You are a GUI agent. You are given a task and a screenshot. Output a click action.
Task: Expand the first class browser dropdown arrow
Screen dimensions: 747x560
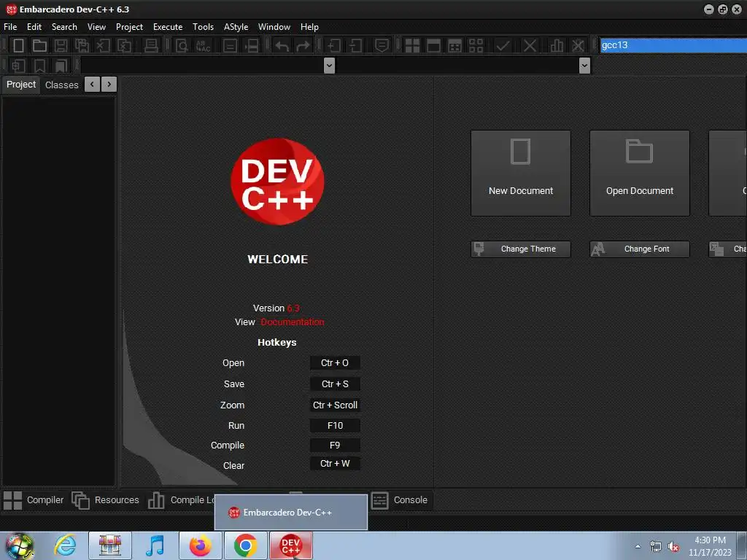pos(329,65)
